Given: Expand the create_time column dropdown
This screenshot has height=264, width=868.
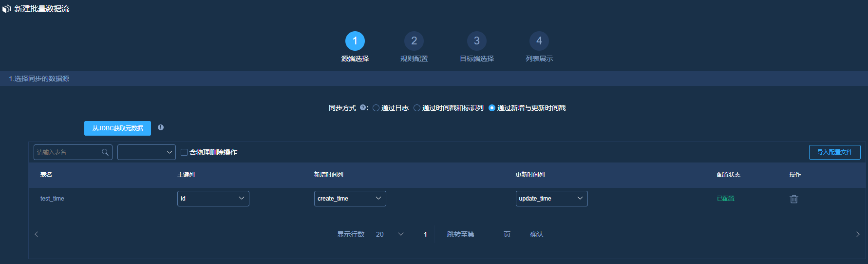Looking at the screenshot, I should pos(350,199).
